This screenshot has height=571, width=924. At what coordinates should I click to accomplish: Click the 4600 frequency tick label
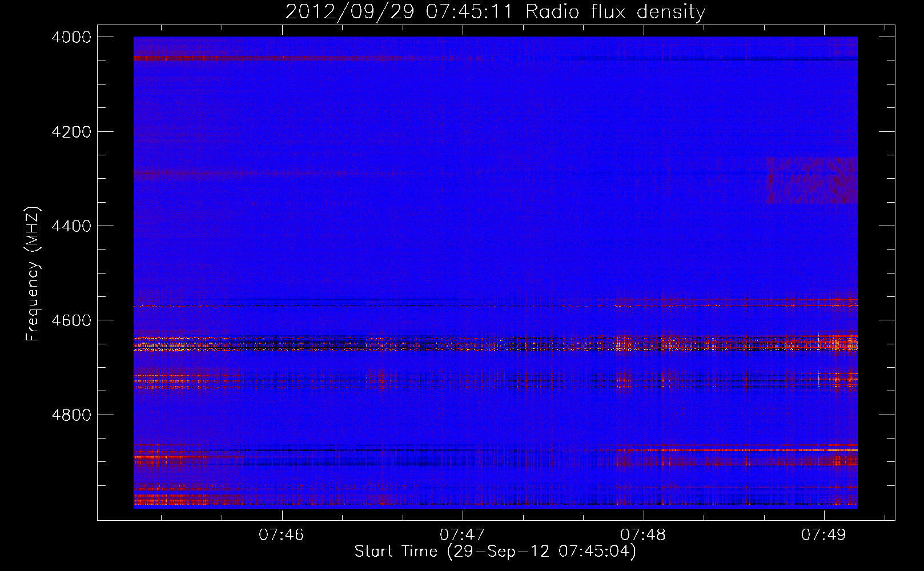(x=71, y=320)
